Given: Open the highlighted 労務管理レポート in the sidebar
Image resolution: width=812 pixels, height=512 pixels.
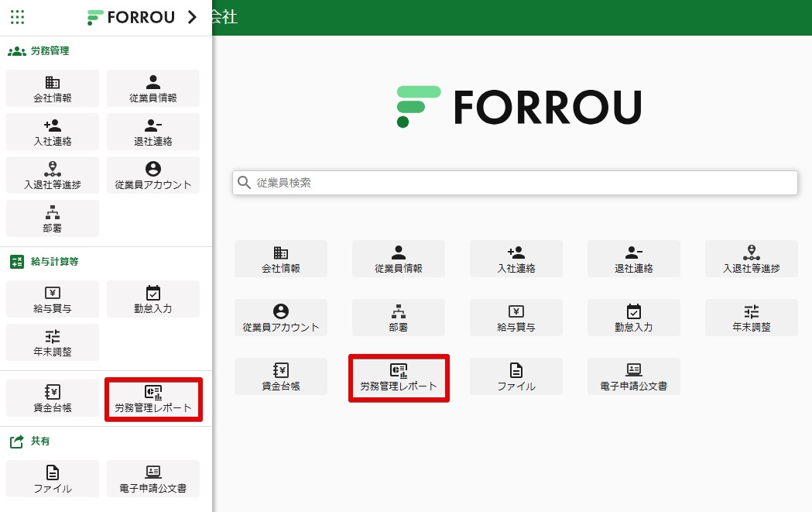Looking at the screenshot, I should 153,399.
